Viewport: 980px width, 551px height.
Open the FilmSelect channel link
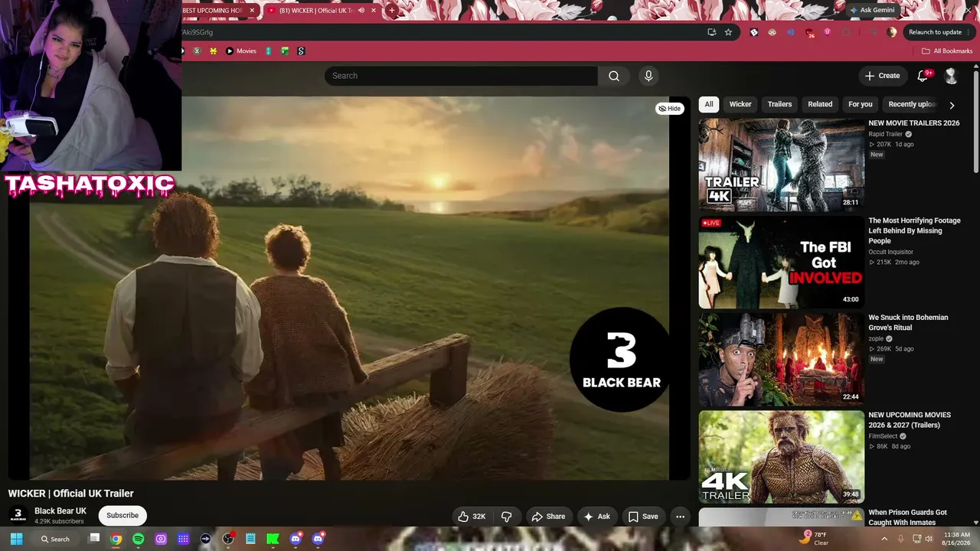[x=883, y=436]
